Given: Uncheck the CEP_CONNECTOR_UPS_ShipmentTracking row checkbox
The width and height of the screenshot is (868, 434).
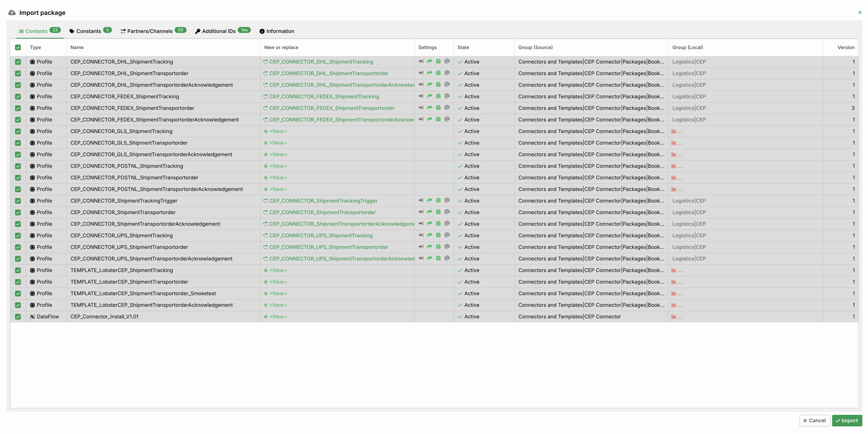Looking at the screenshot, I should pyautogui.click(x=18, y=236).
